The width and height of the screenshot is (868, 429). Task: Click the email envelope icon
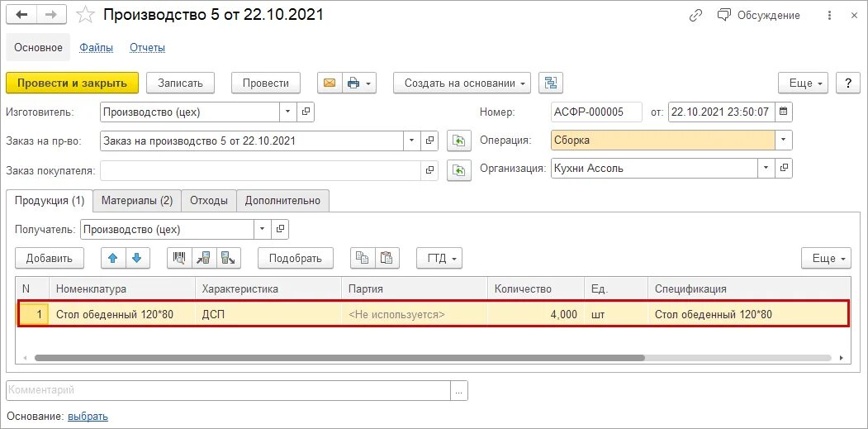tap(330, 83)
